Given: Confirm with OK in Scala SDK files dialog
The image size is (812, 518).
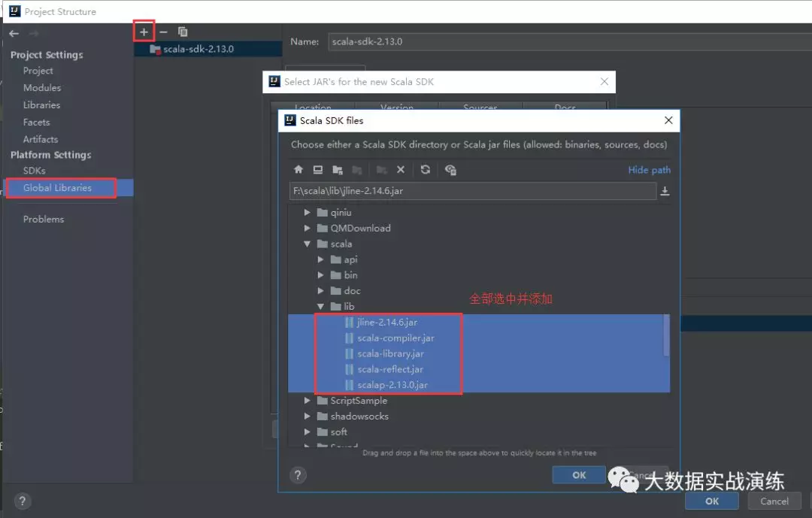Looking at the screenshot, I should 578,475.
